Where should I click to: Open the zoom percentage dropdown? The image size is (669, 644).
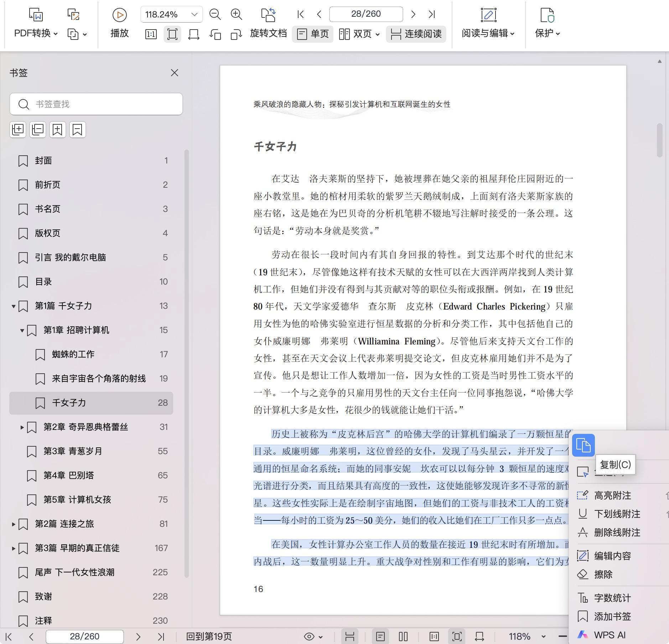pos(194,14)
